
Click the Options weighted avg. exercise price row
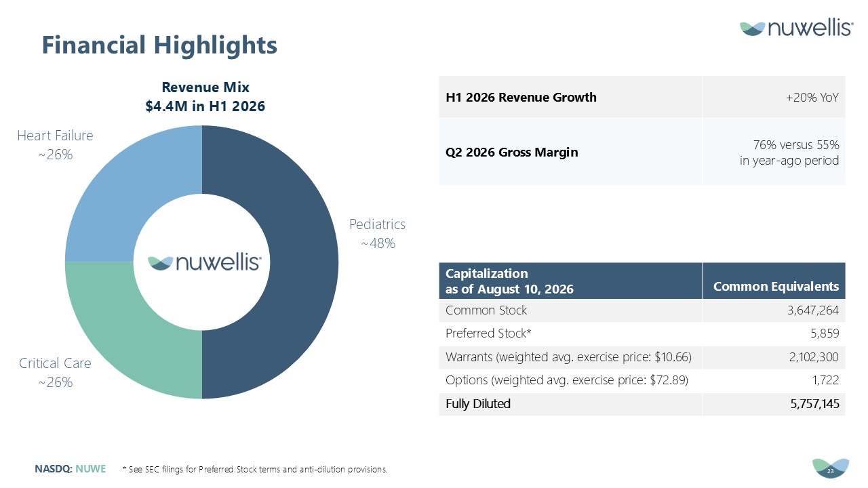point(642,380)
